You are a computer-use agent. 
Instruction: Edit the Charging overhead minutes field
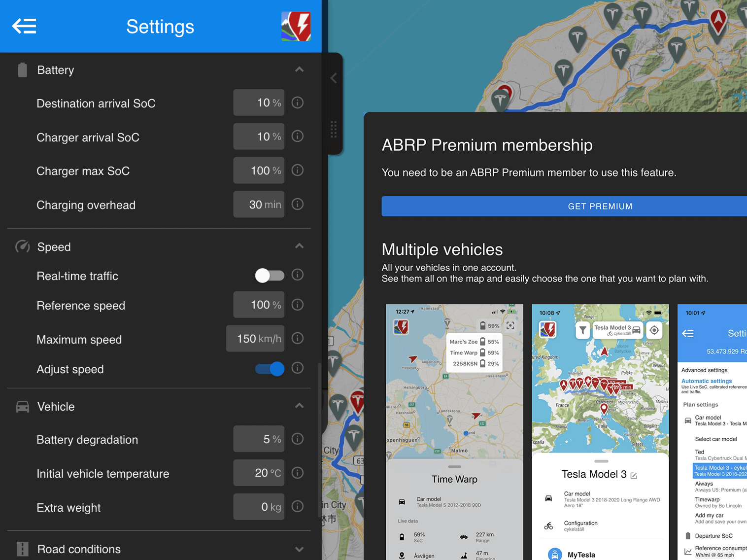(x=259, y=205)
